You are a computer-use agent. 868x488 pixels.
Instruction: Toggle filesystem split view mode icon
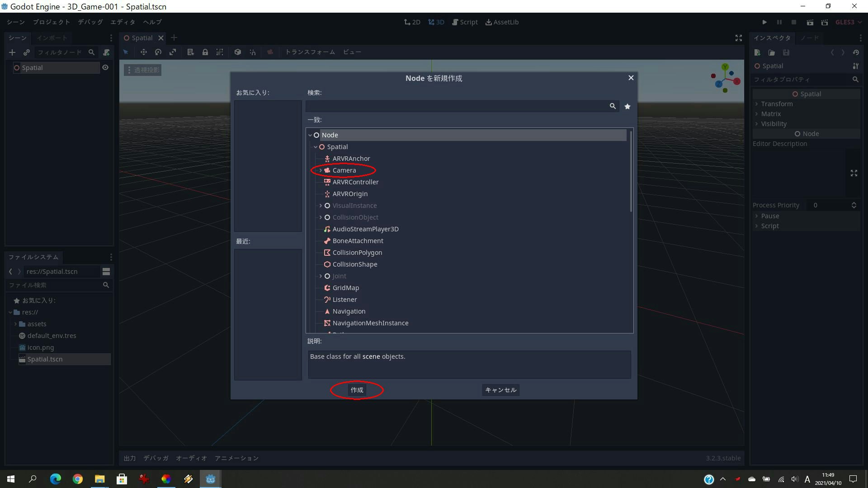[x=106, y=272]
